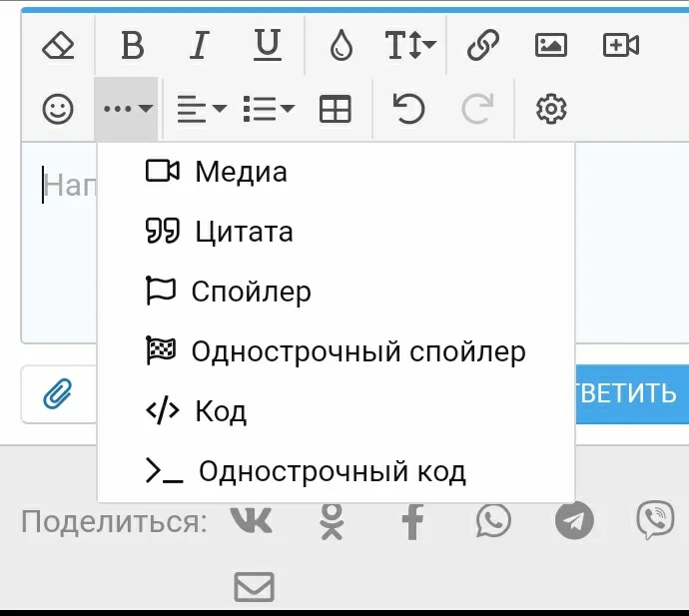Select Цитата from the insert menu

244,232
